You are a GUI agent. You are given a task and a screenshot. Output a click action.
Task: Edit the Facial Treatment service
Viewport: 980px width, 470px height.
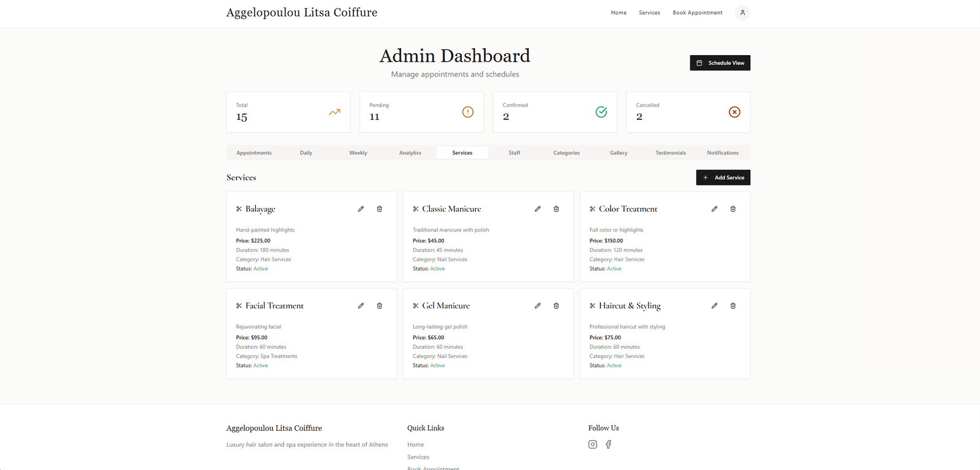361,306
